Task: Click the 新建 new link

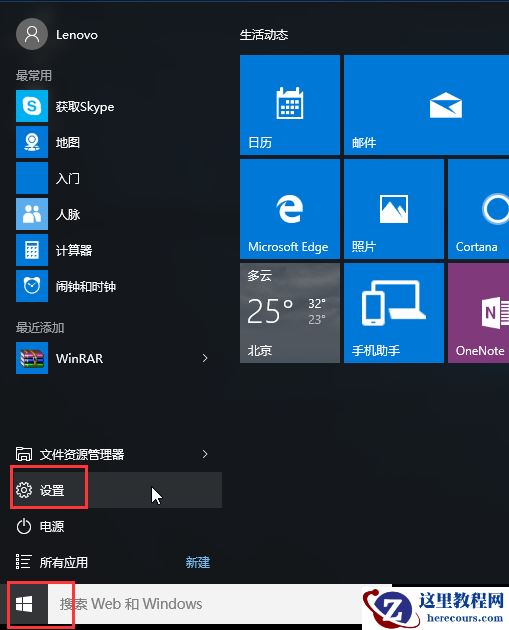Action: 198,562
